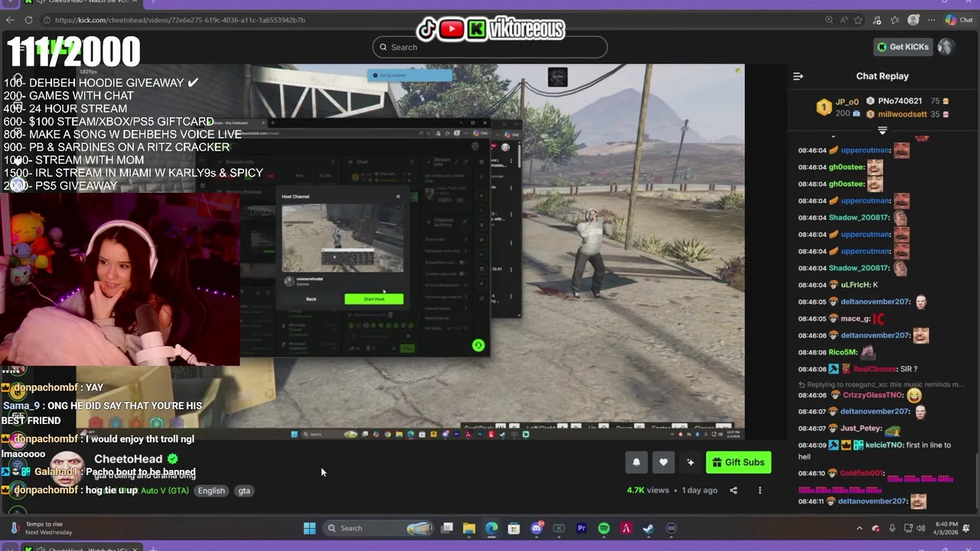Close the streamed Host Channel dialog with X
The width and height of the screenshot is (980, 551).
click(x=397, y=197)
